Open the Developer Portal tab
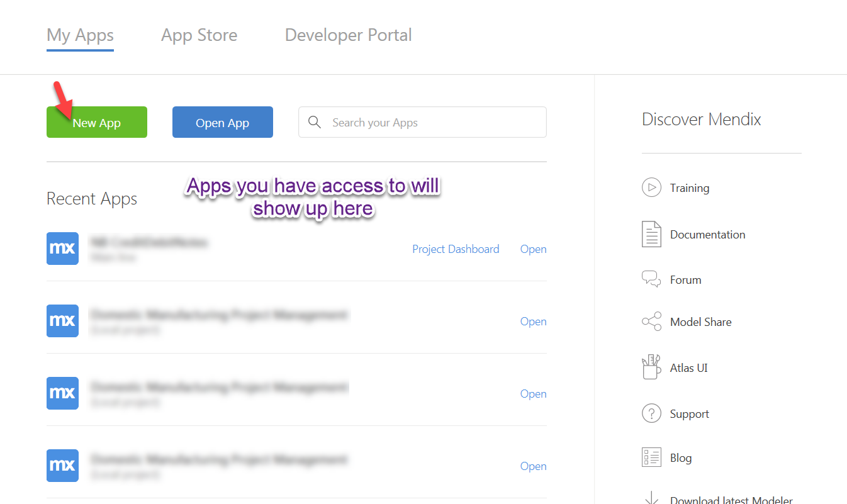Image resolution: width=847 pixels, height=504 pixels. pos(348,35)
